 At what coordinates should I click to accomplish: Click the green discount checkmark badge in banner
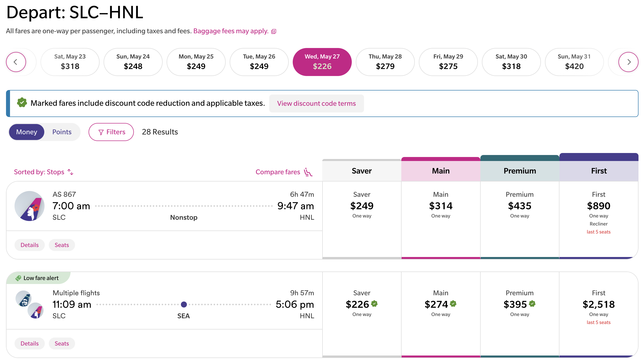pos(22,102)
